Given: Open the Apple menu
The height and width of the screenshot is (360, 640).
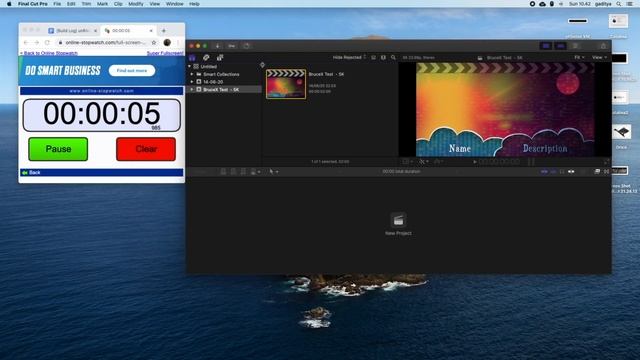Looking at the screenshot, I should (9, 4).
